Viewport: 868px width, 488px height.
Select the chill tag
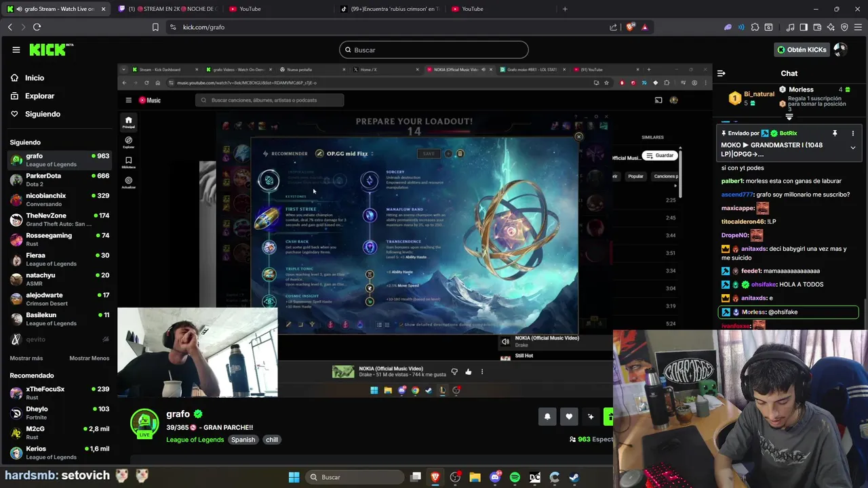pyautogui.click(x=272, y=440)
